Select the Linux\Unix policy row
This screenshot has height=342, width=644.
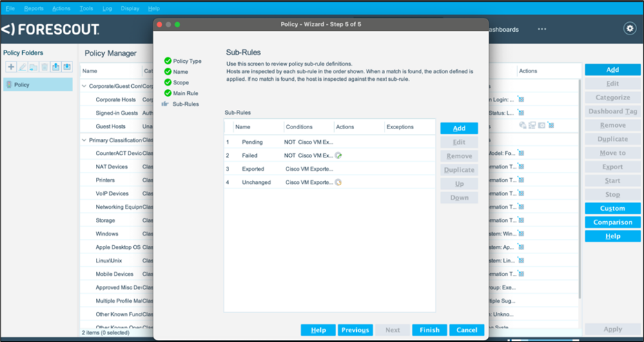pyautogui.click(x=109, y=260)
